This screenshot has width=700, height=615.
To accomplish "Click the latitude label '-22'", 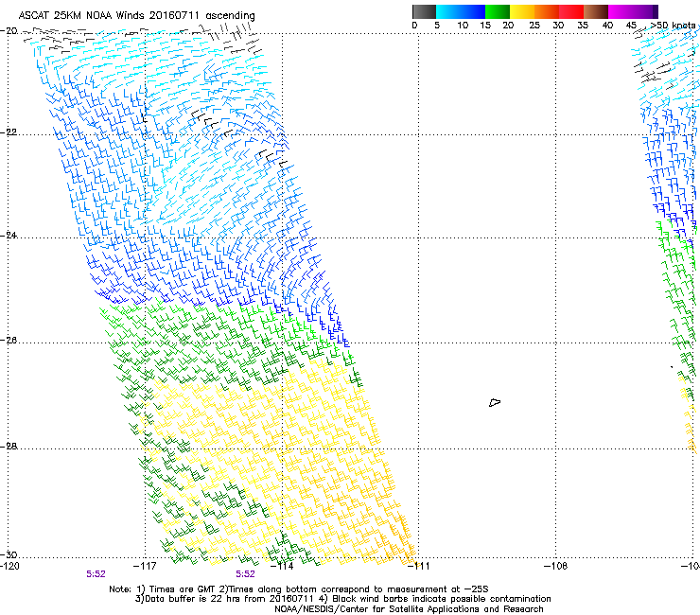I will point(9,132).
